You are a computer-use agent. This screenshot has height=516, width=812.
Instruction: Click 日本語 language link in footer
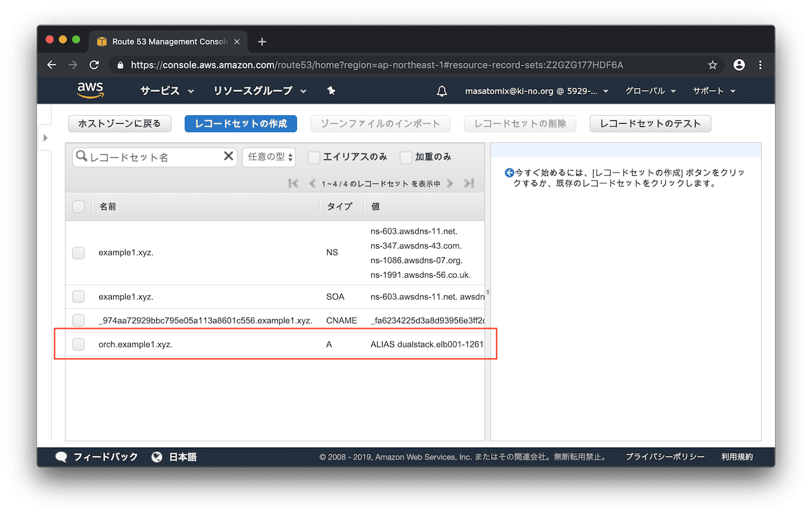183,457
